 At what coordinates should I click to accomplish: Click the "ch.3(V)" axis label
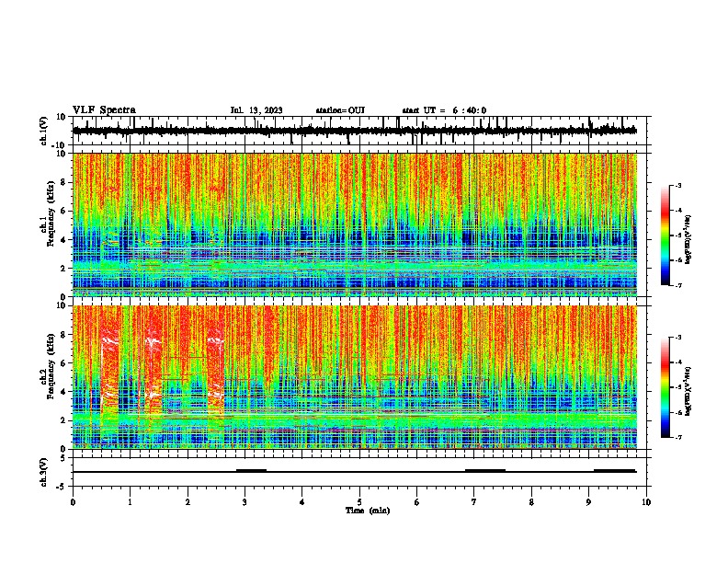(x=44, y=472)
